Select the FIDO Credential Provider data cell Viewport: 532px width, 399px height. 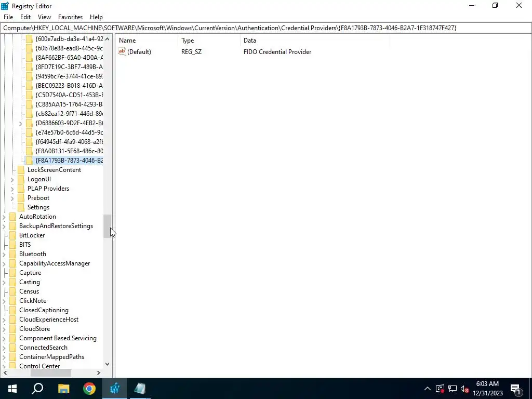coord(277,52)
